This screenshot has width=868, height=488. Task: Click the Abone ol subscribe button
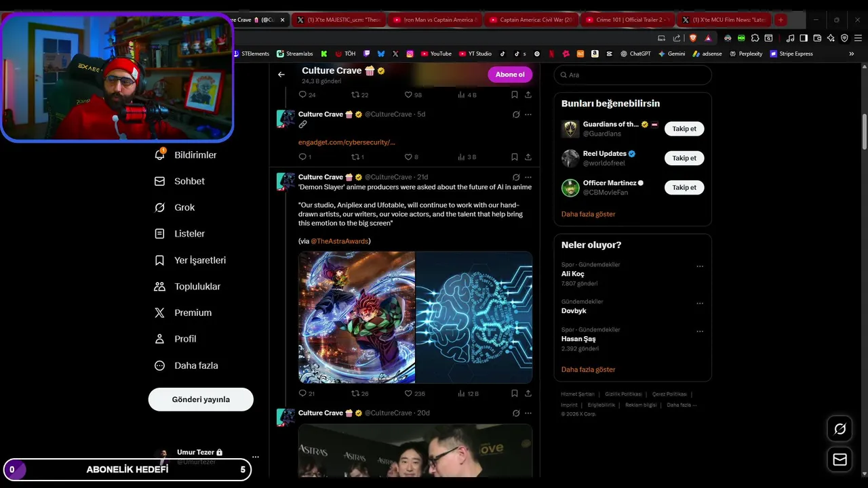tap(510, 75)
